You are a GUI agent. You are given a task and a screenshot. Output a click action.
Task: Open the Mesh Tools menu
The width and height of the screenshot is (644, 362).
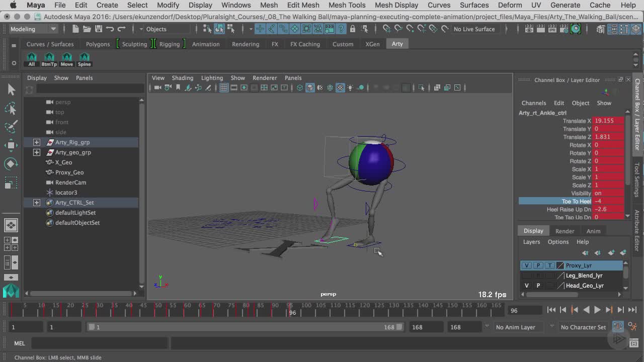(347, 5)
